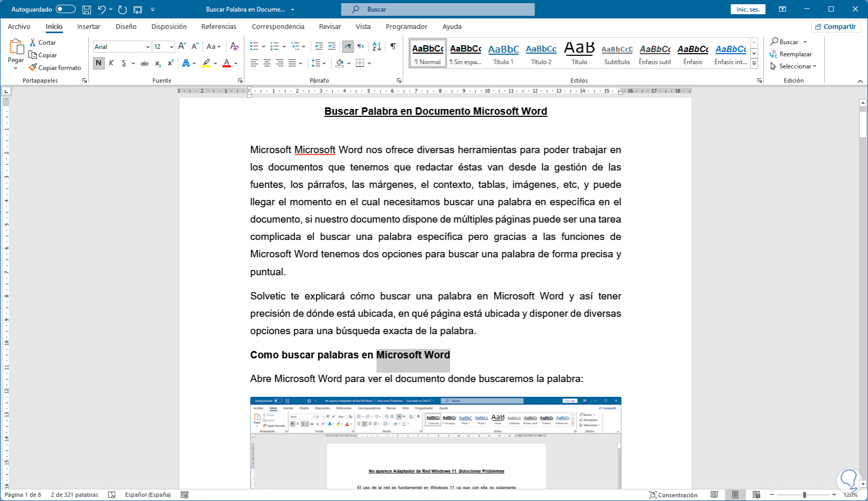This screenshot has width=868, height=501.
Task: Open the Referencias tab
Action: pos(219,26)
